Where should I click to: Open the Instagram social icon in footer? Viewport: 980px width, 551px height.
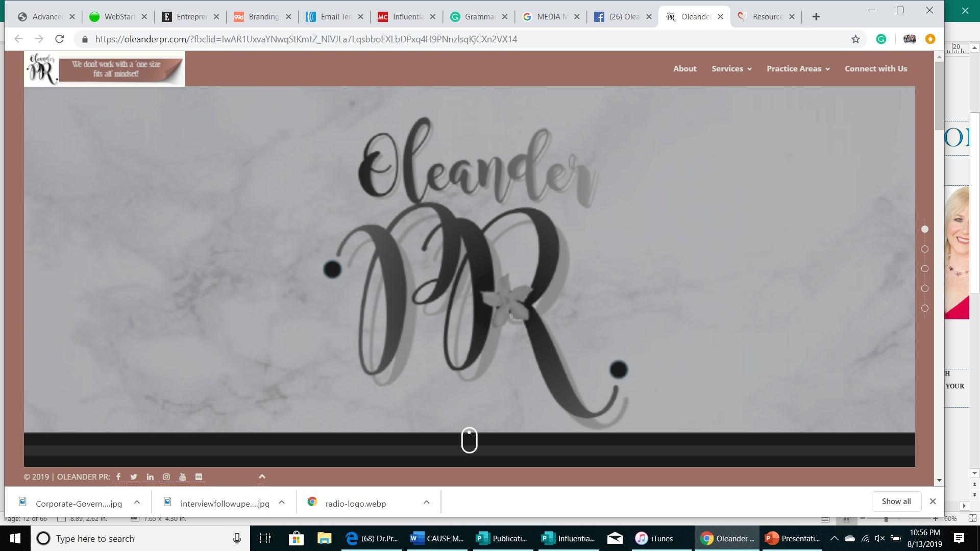coord(166,477)
